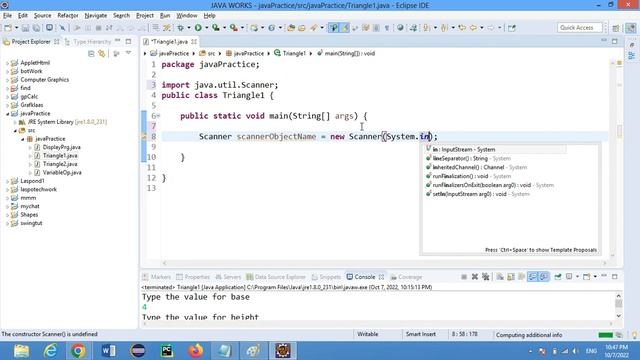Click the Open Perspective icon
This screenshot has width=640, height=360.
point(616,28)
